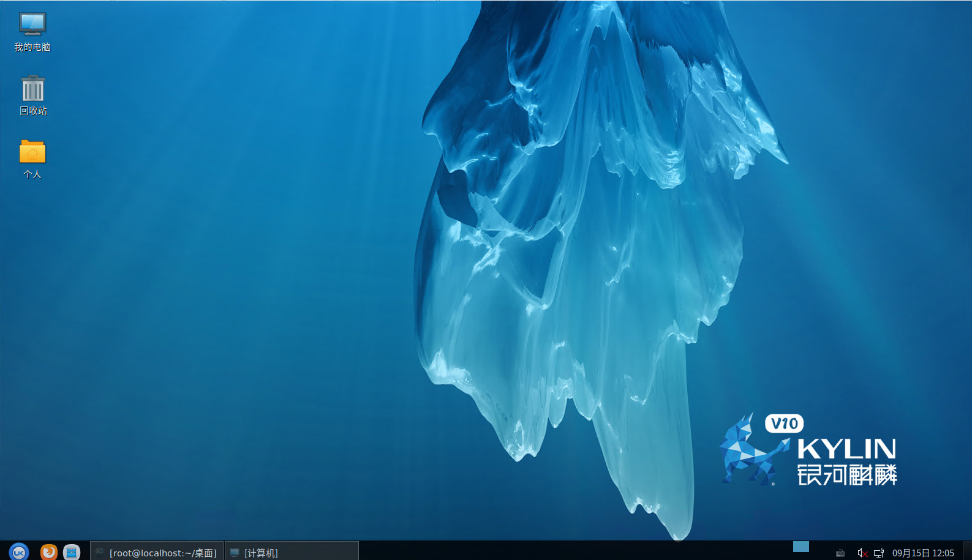Open the network connection tray icon
Image resolution: width=972 pixels, height=560 pixels.
[x=879, y=553]
